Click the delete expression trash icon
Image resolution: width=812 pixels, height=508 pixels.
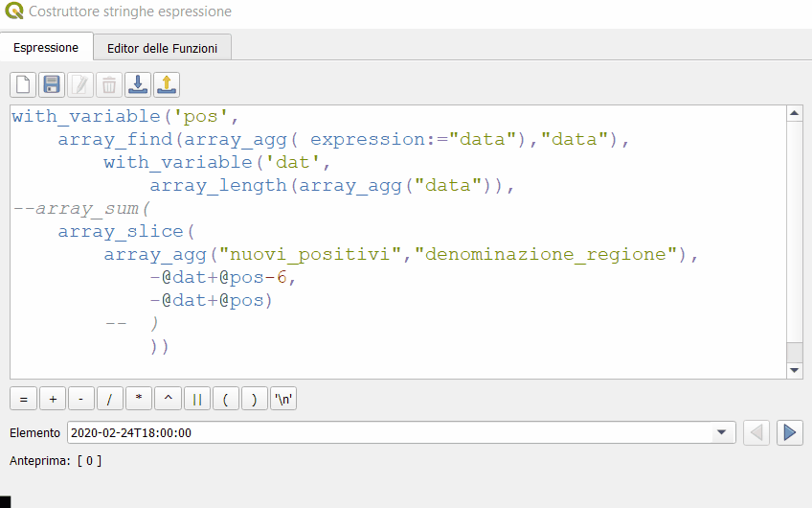[x=109, y=84]
